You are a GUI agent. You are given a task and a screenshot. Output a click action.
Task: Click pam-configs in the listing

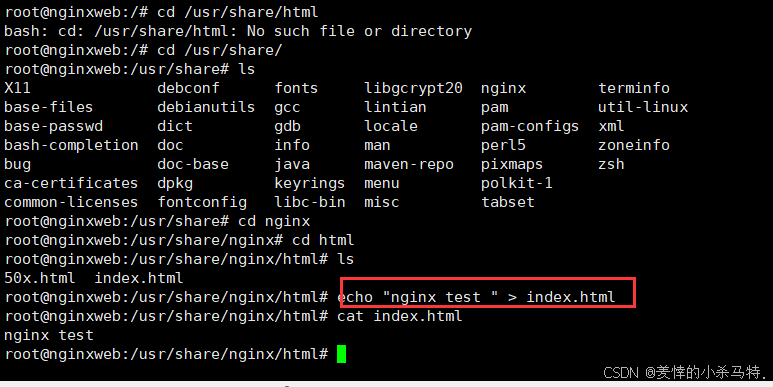tap(530, 126)
